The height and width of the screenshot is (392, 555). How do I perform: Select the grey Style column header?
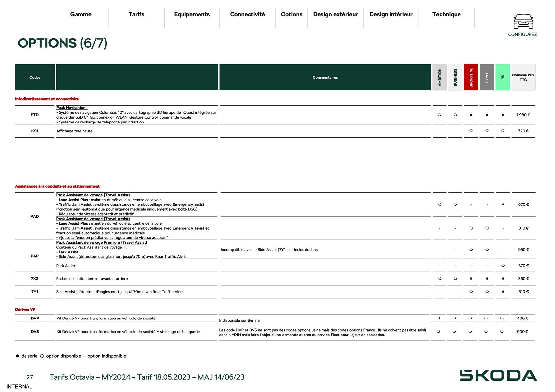(x=487, y=77)
